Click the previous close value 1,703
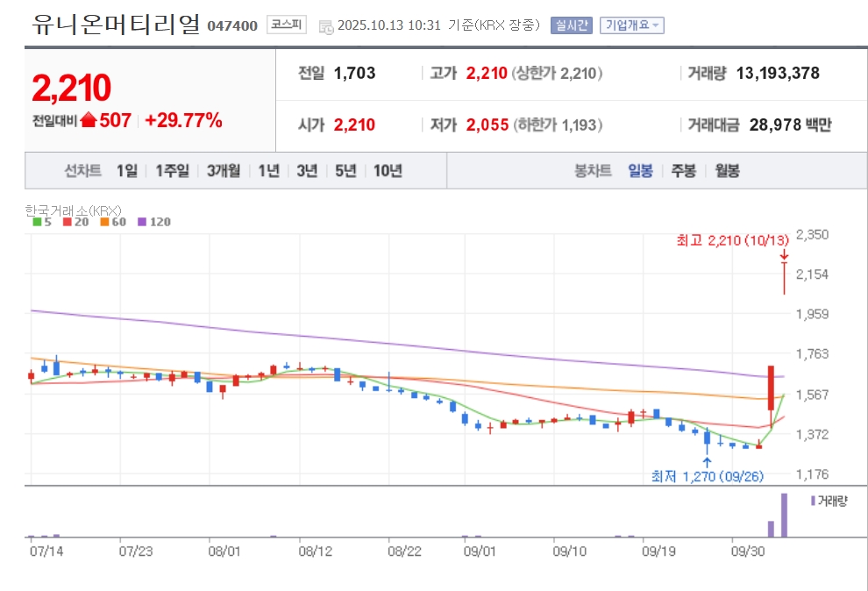Screen dimensions: 868x591 pyautogui.click(x=354, y=73)
